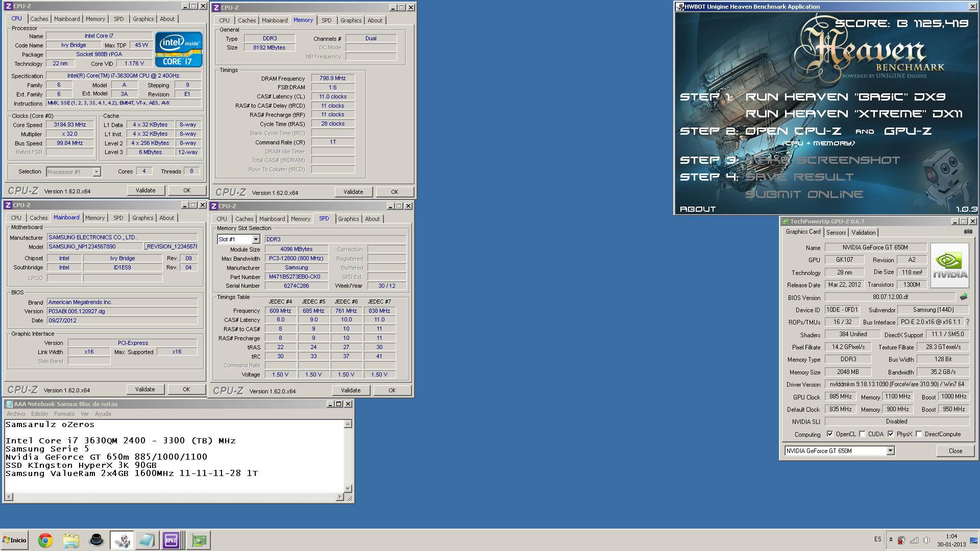Click the network signal tray icon
The width and height of the screenshot is (980, 551).
pyautogui.click(x=914, y=540)
